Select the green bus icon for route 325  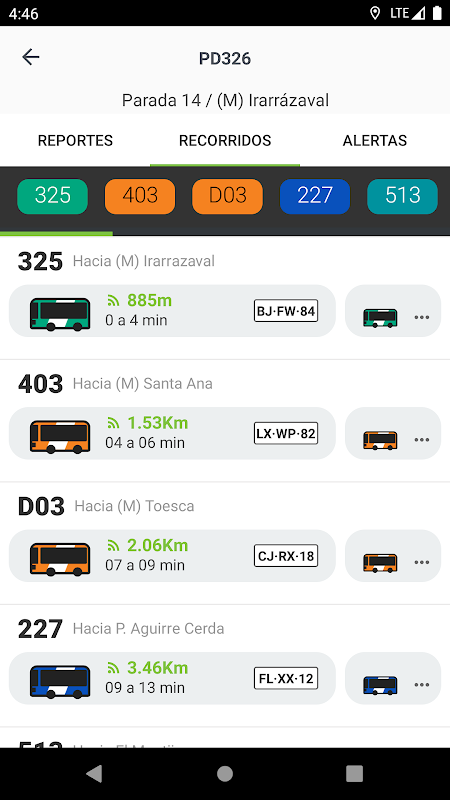(x=60, y=314)
